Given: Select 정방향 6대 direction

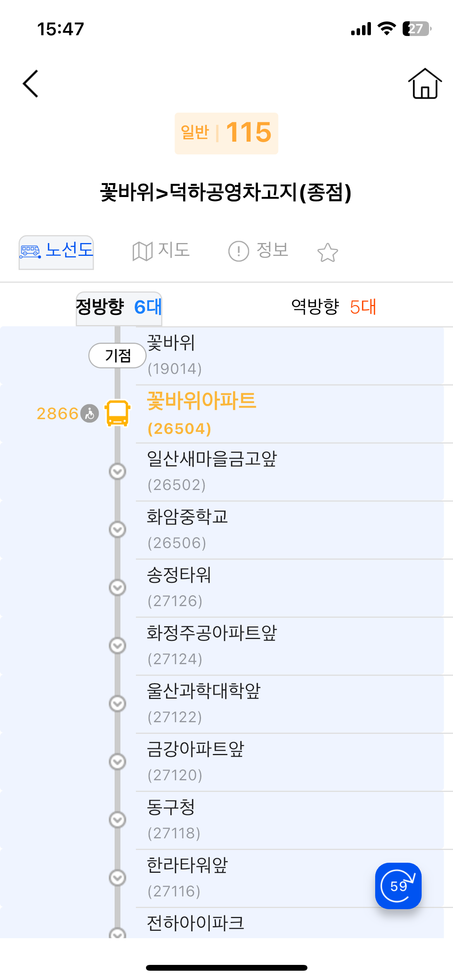Looking at the screenshot, I should [119, 307].
